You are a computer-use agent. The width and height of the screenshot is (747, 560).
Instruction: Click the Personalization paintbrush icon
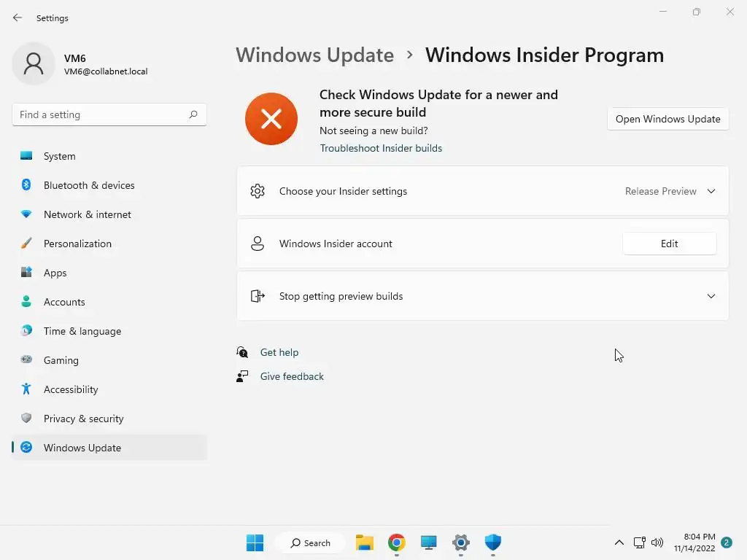click(x=26, y=244)
